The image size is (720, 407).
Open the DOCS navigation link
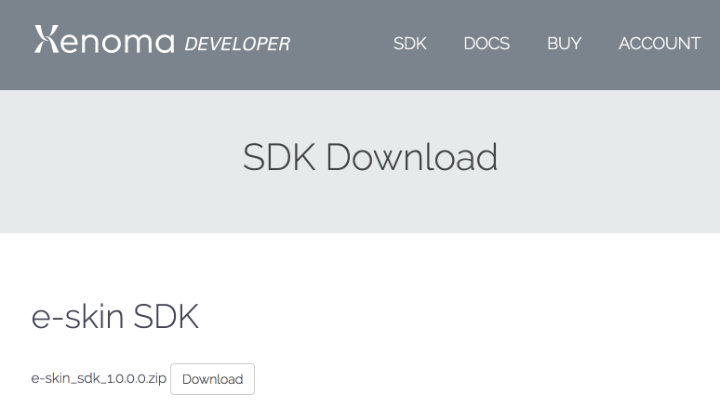486,44
